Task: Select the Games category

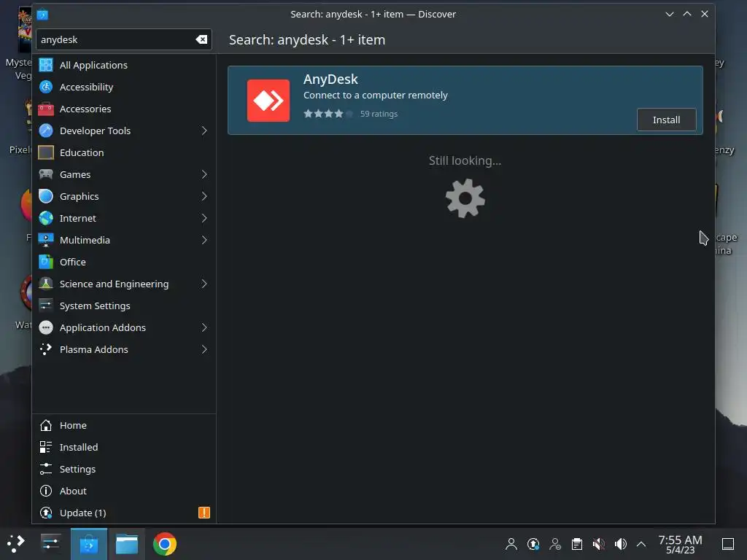Action: tap(124, 174)
